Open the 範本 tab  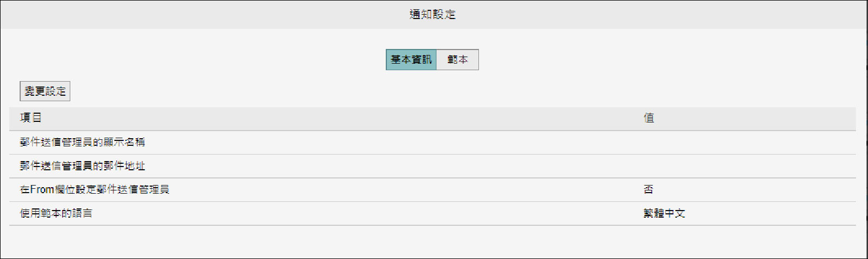click(457, 60)
